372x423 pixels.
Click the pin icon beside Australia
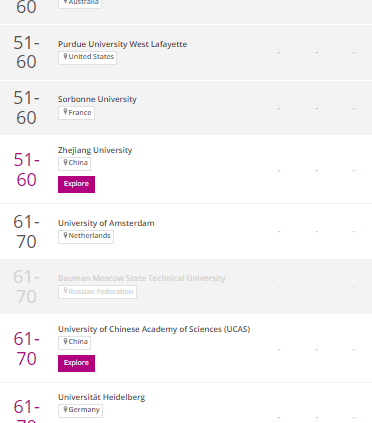(x=65, y=2)
